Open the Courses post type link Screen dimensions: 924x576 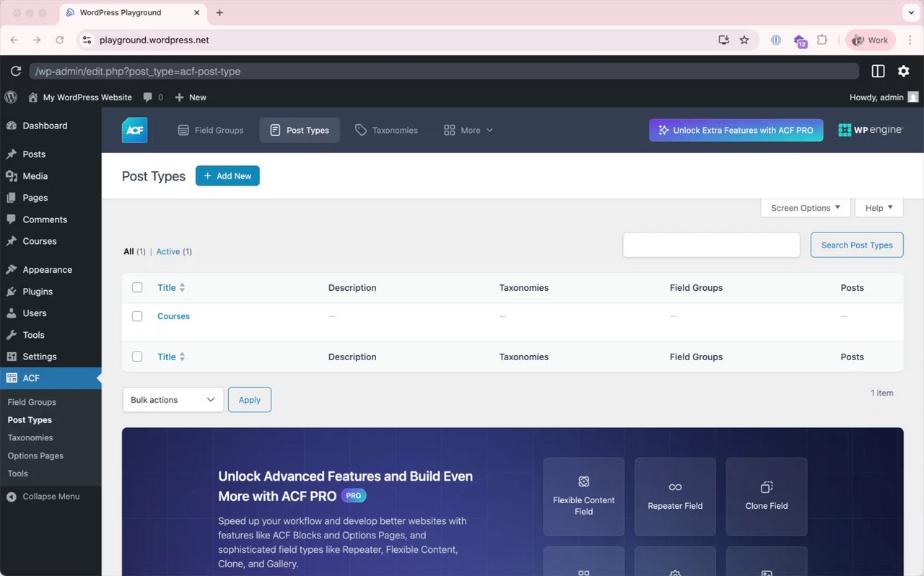[173, 316]
